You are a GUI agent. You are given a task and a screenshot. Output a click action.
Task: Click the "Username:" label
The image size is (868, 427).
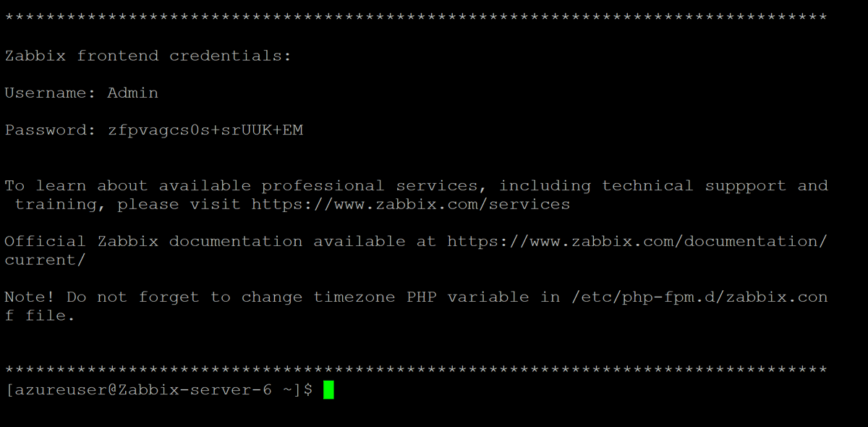pos(51,93)
